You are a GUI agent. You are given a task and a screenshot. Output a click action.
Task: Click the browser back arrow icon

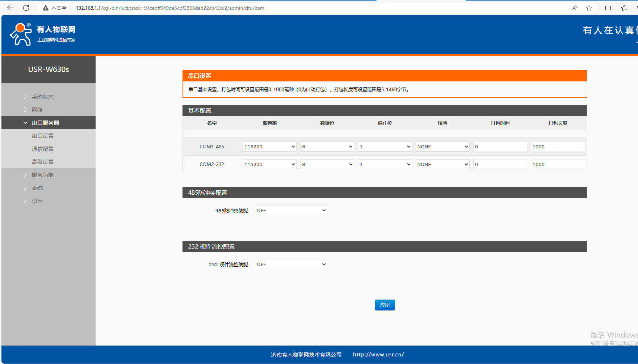coord(10,8)
